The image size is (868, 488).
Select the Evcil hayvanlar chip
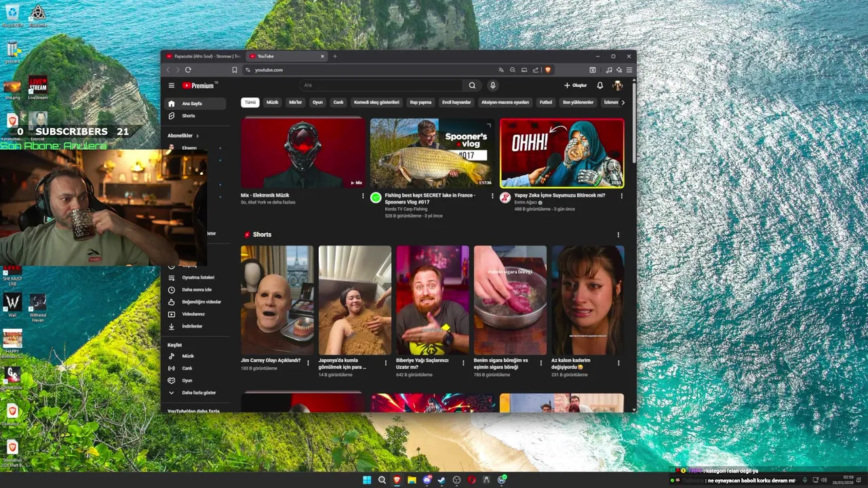[x=456, y=102]
